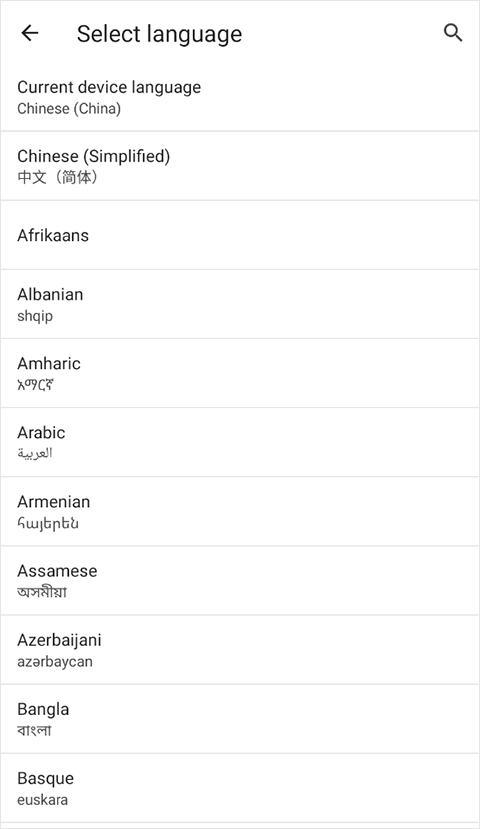Open the language search magnifier icon

453,33
